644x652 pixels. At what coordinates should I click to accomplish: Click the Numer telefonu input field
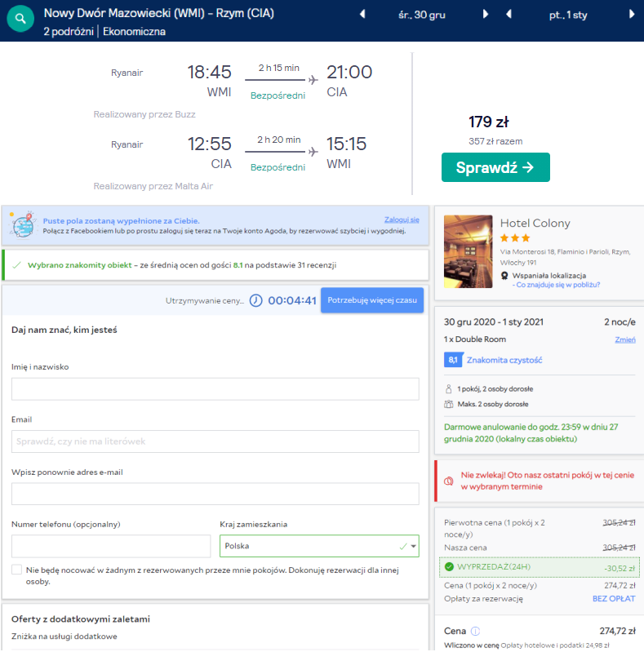[111, 546]
